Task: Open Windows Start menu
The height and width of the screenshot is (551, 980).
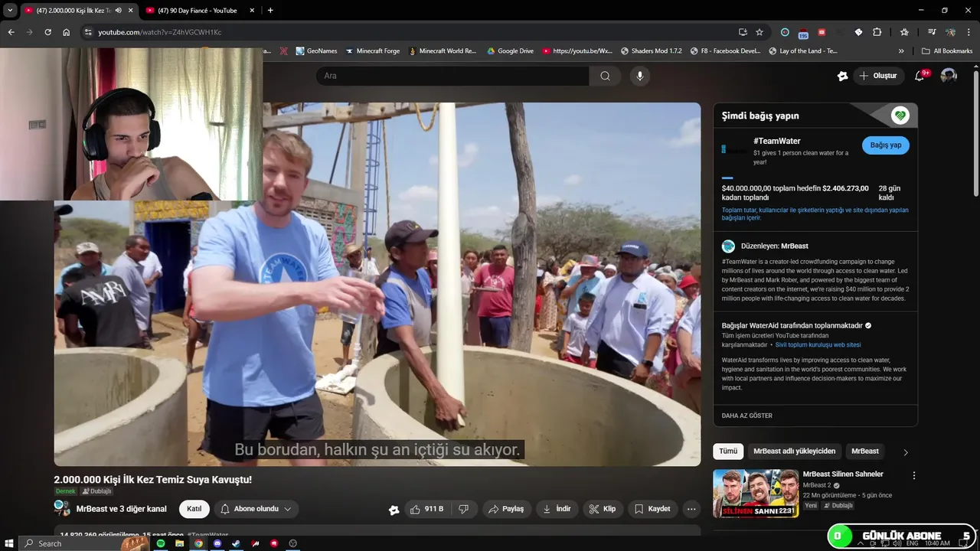Action: [x=8, y=543]
